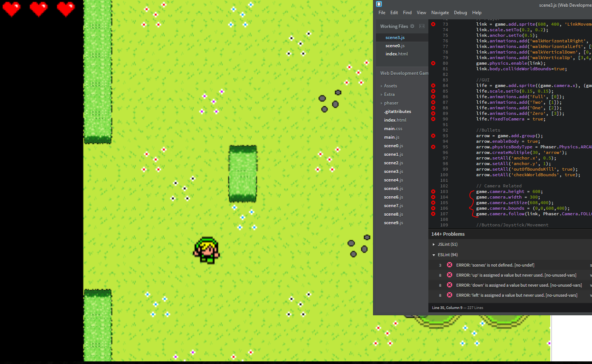Click error icon for 'scenes' is not defined
Screen dimensions: 592x364
tap(450, 265)
